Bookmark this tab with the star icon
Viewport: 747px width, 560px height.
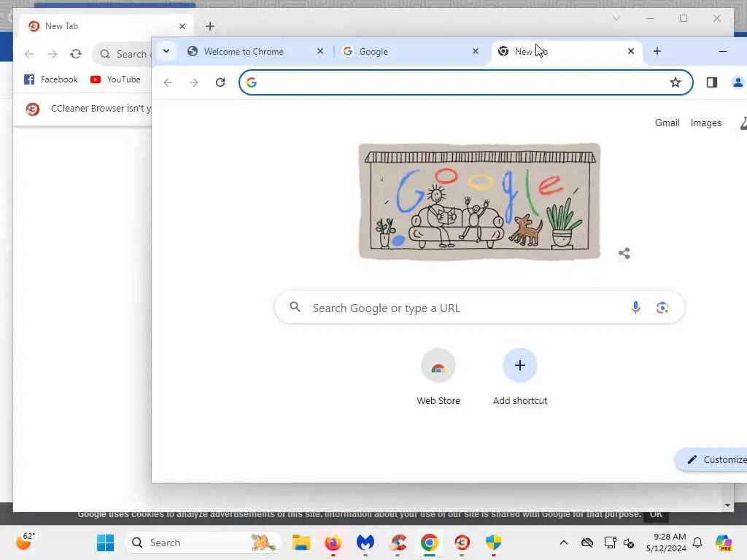tap(675, 82)
